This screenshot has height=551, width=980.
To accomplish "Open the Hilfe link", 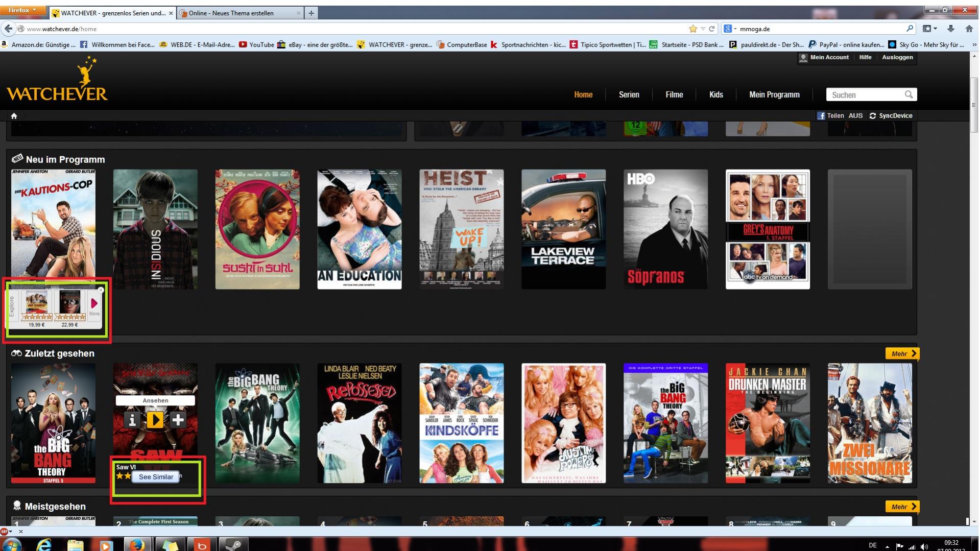I will click(865, 57).
